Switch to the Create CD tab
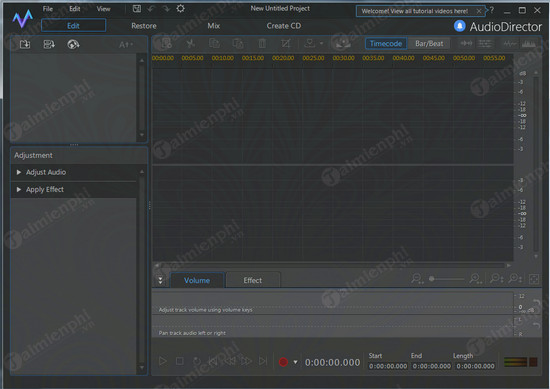 tap(283, 26)
